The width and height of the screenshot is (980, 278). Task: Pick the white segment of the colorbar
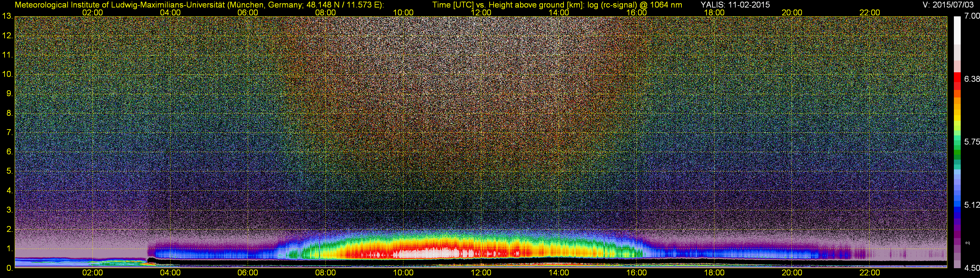point(957,30)
